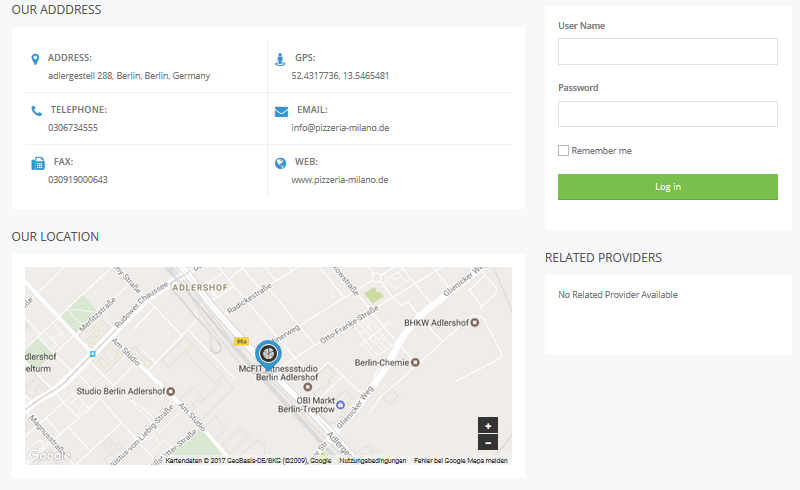
Task: Click the Studio Berlin Adlershof map marker
Action: pos(171,391)
